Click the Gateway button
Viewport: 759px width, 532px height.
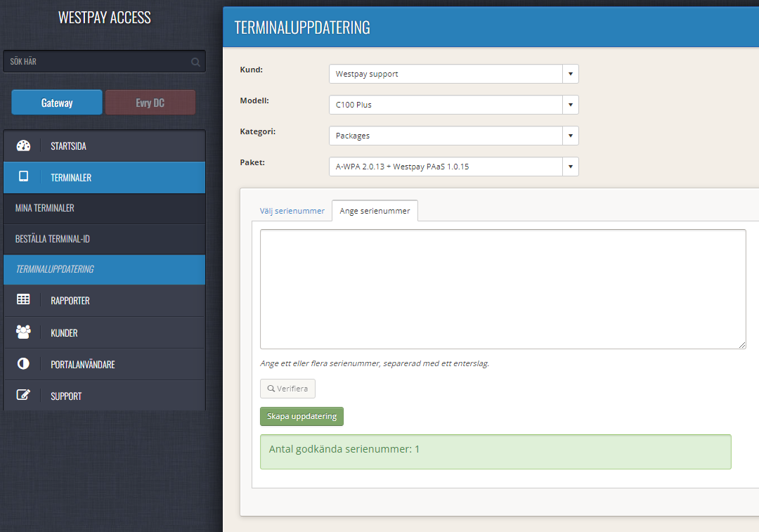57,103
